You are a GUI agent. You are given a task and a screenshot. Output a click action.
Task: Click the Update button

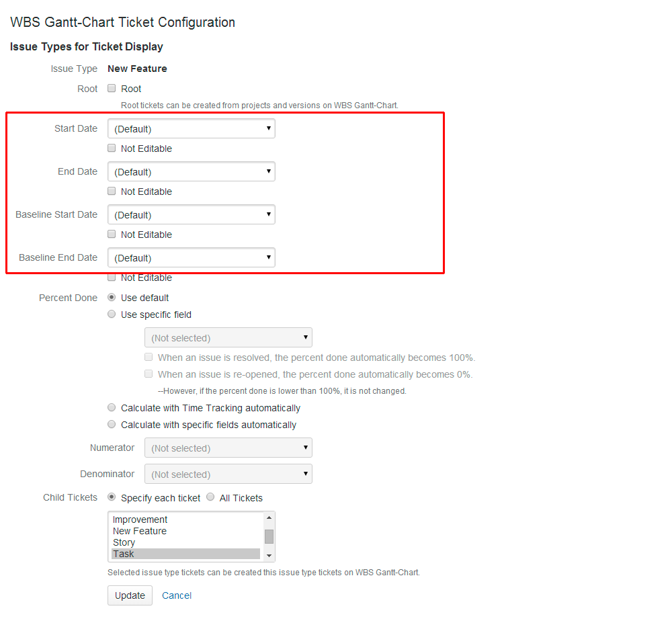coord(130,595)
